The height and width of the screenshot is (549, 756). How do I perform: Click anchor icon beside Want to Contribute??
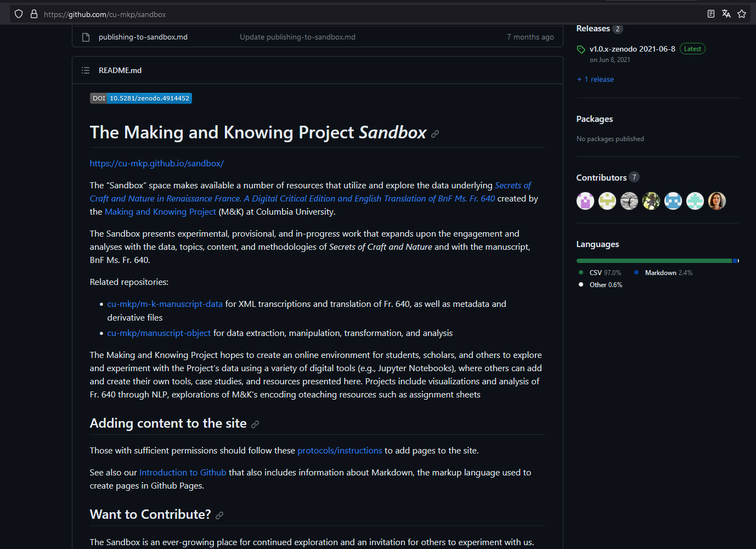219,516
